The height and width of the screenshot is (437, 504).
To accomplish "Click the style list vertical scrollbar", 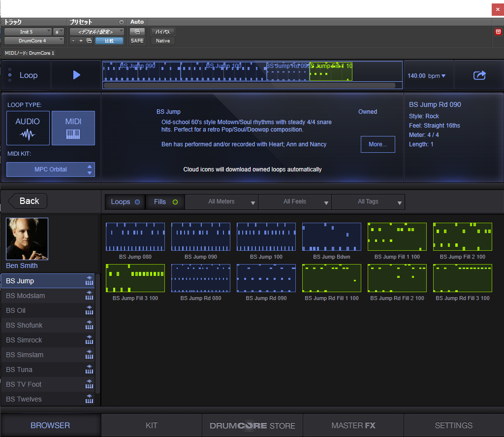I will point(98,334).
